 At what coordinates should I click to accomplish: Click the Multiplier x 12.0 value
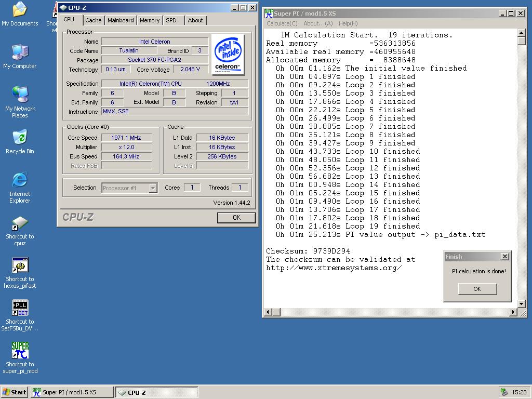pyautogui.click(x=126, y=147)
